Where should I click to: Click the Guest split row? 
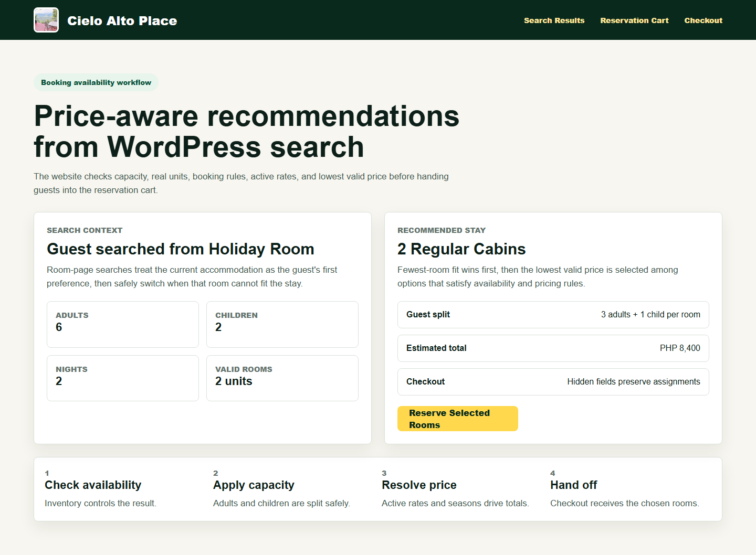coord(553,315)
